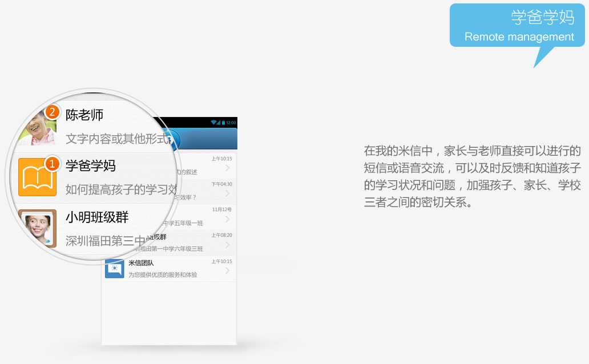
Task: Select the 小明班级群 group name
Action: coord(97,217)
